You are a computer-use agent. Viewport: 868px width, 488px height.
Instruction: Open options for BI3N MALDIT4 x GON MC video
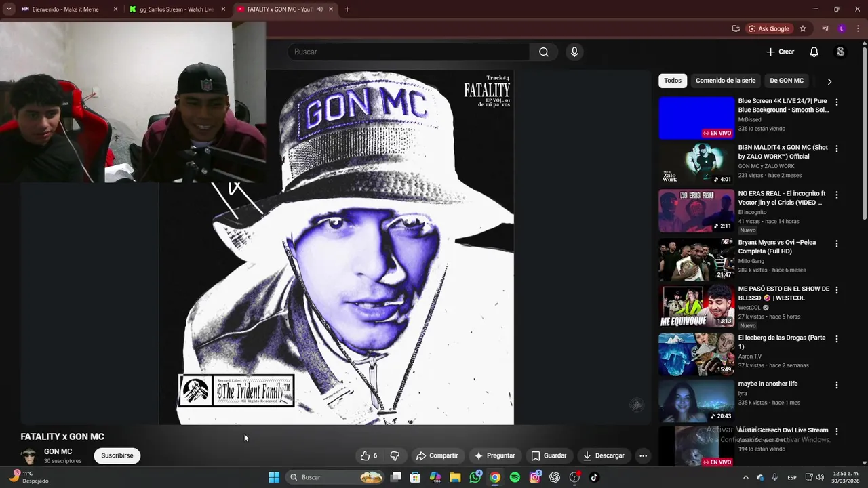click(x=836, y=148)
